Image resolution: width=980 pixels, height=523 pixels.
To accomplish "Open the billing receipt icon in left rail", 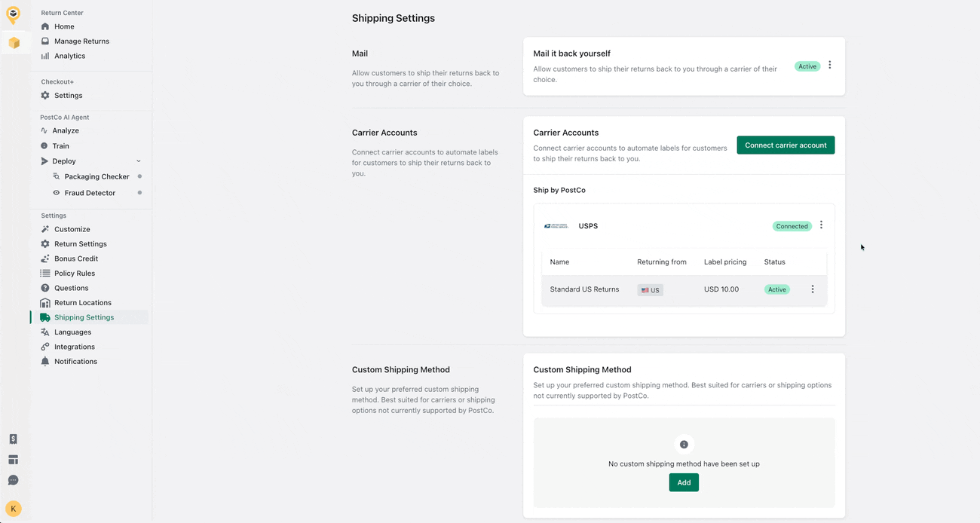I will (13, 439).
